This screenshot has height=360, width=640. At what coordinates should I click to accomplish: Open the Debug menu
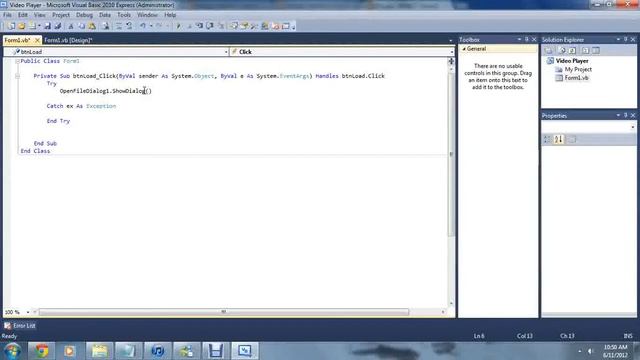(x=84, y=15)
